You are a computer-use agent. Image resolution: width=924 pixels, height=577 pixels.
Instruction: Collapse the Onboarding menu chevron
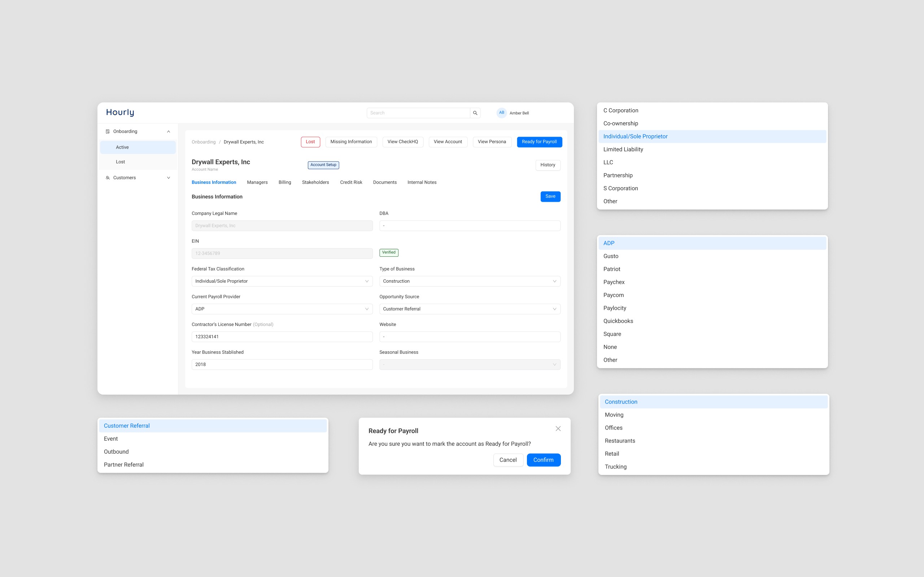tap(169, 132)
